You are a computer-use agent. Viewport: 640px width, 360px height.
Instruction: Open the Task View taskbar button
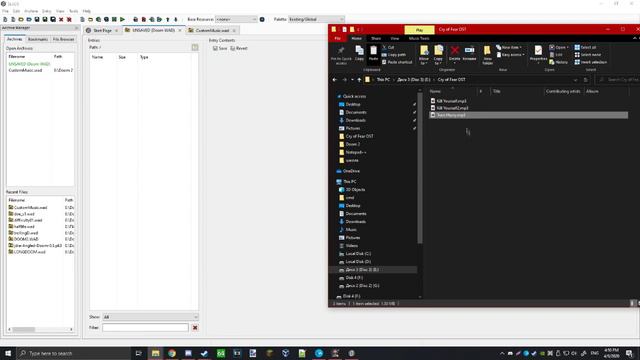(x=139, y=353)
